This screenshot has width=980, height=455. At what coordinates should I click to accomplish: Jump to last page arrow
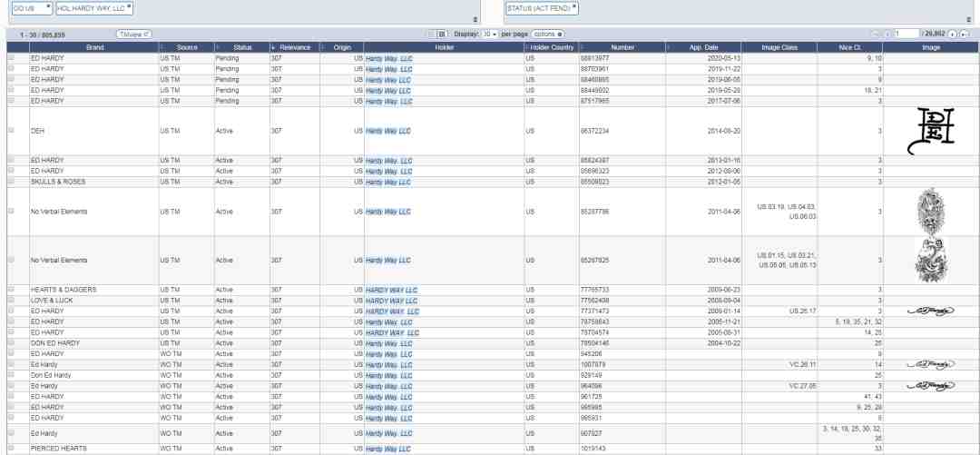pos(965,35)
